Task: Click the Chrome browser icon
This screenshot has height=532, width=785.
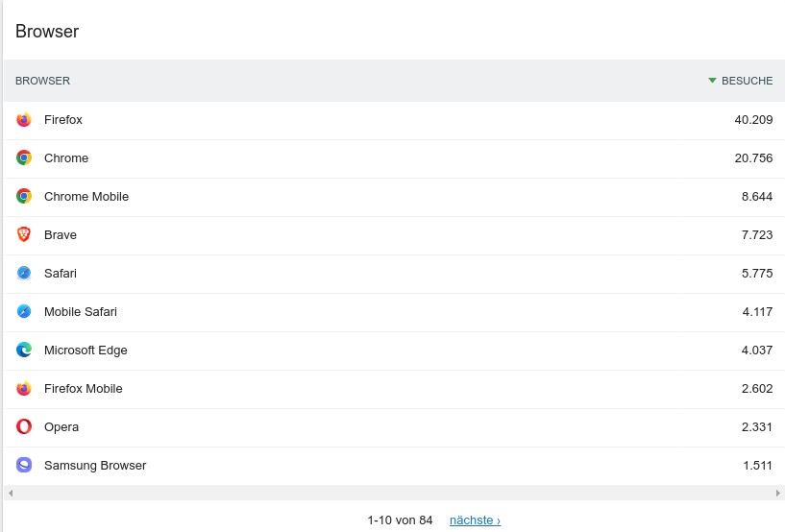Action: point(23,157)
